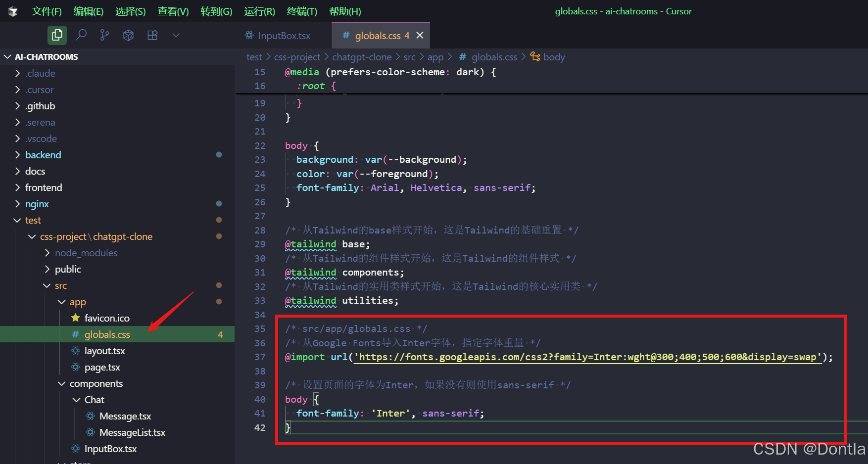Close the globals.css tab
Image resolution: width=868 pixels, height=464 pixels.
[x=420, y=35]
